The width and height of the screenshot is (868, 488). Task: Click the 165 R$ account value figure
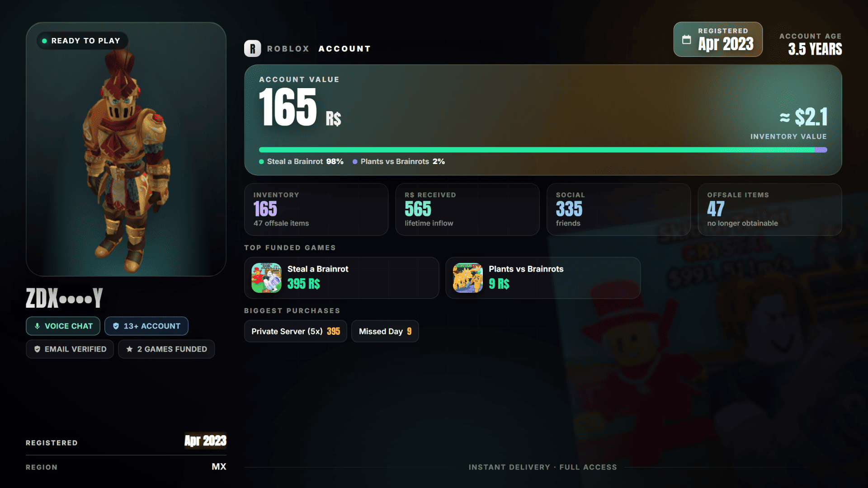(300, 108)
